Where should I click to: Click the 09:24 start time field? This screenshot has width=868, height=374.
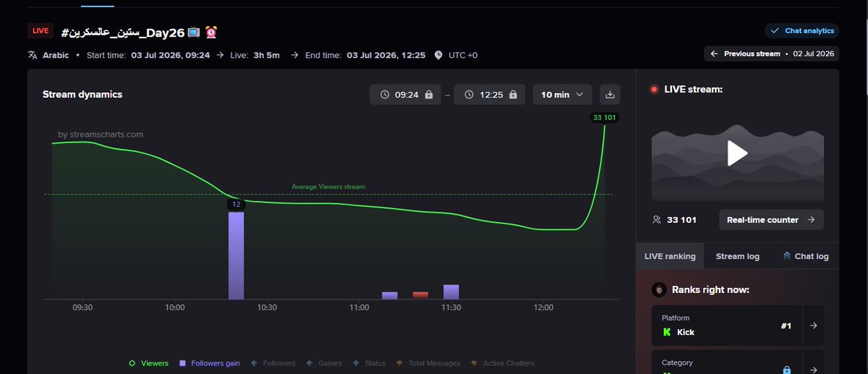[x=405, y=95]
